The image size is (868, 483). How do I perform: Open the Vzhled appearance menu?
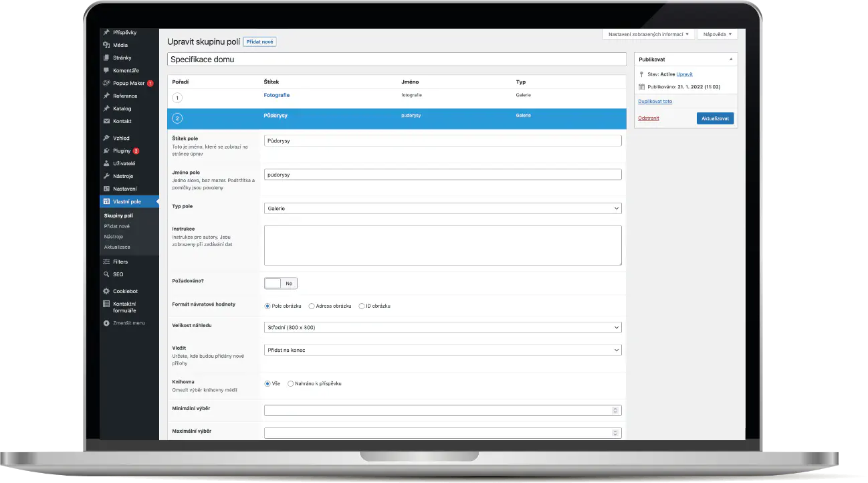click(120, 138)
